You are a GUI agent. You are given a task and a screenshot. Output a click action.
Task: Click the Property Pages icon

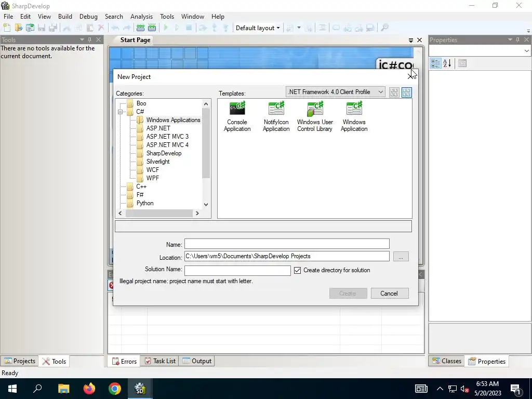[x=462, y=63]
